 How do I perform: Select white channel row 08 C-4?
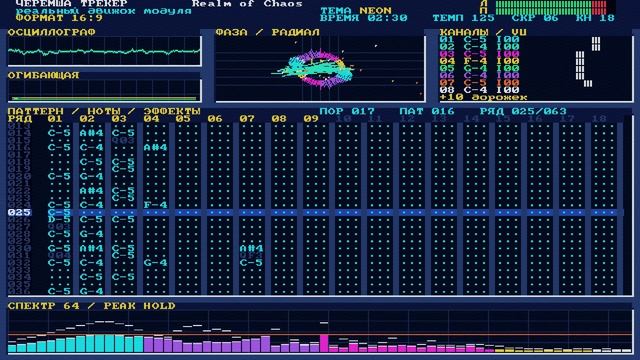[479, 90]
